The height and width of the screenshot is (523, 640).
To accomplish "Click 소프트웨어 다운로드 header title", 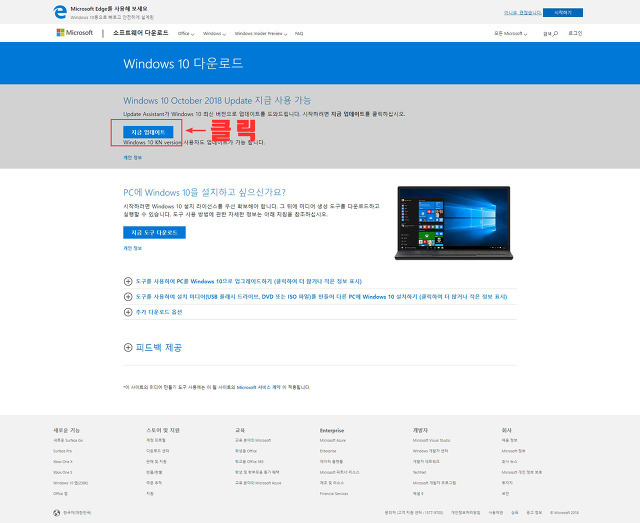I will [140, 33].
